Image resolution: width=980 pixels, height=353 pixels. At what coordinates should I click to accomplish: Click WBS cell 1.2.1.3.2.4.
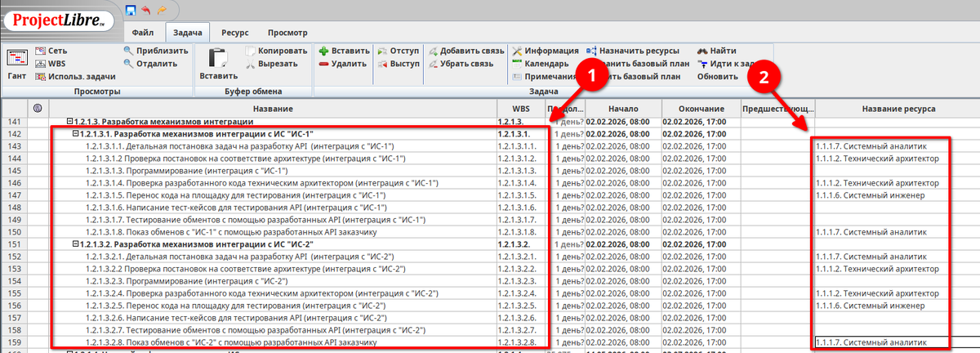pyautogui.click(x=521, y=293)
